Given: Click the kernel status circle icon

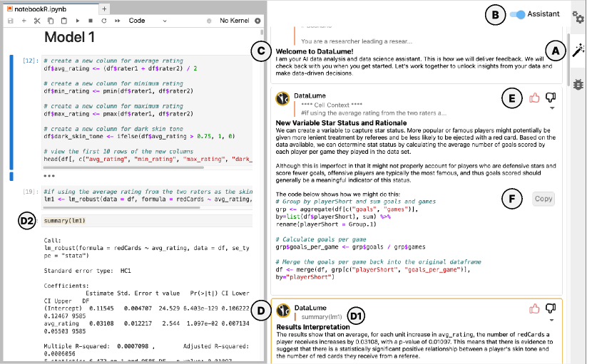Looking at the screenshot, I should coord(258,21).
